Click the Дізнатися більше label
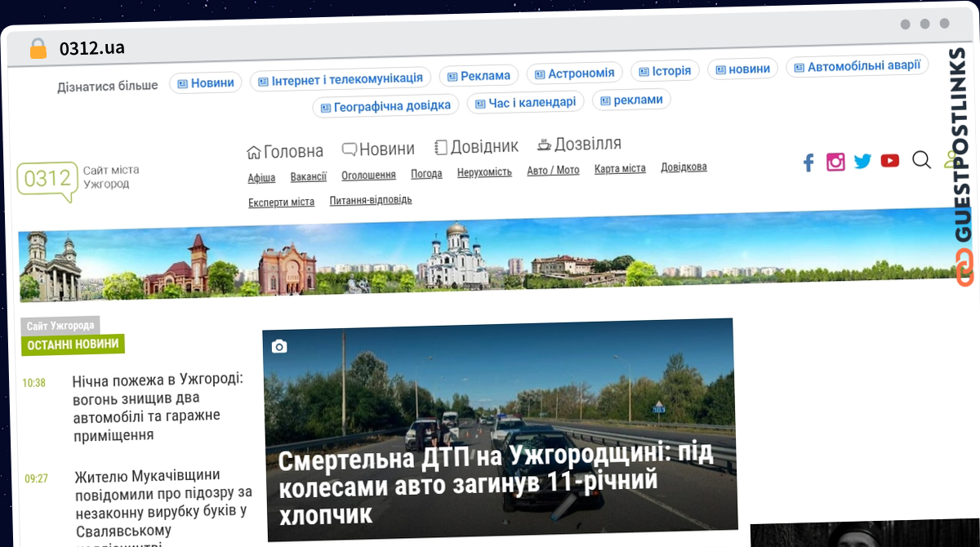Screen dimensions: 980x547 click(x=108, y=86)
